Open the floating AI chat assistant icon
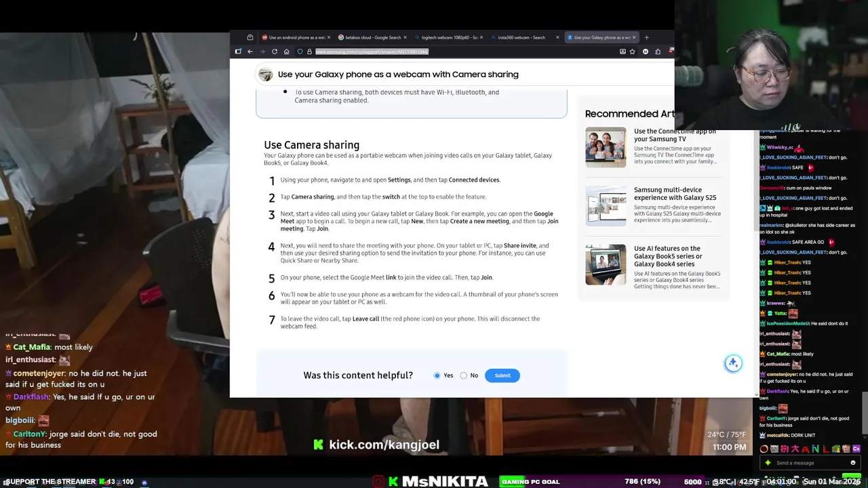 tap(733, 363)
